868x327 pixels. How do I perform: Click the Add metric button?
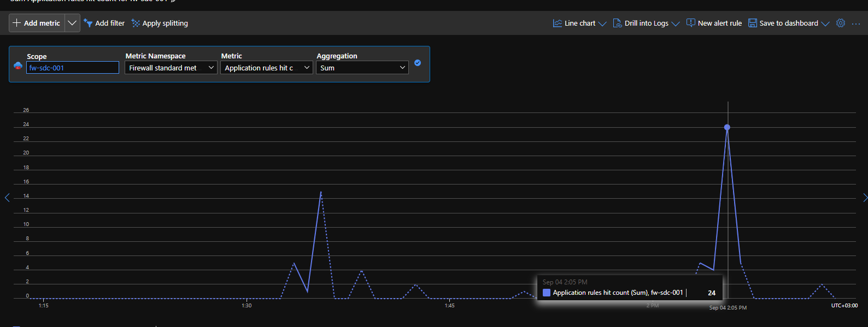(37, 23)
